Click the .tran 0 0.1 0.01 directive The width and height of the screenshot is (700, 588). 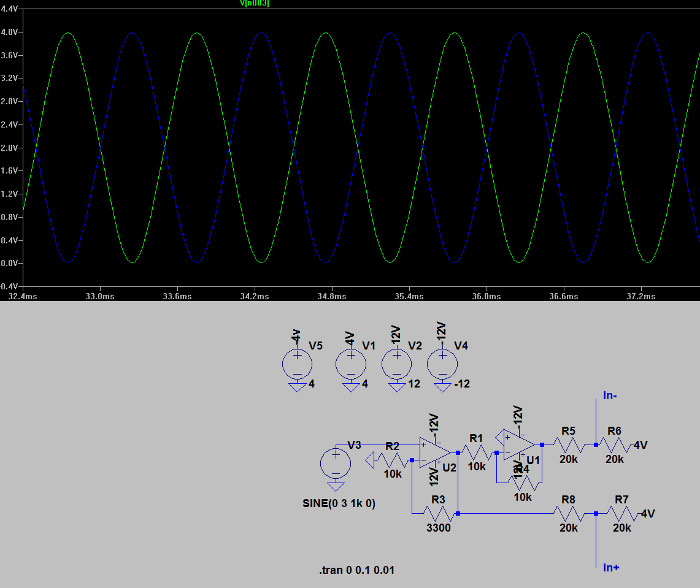[x=356, y=570]
